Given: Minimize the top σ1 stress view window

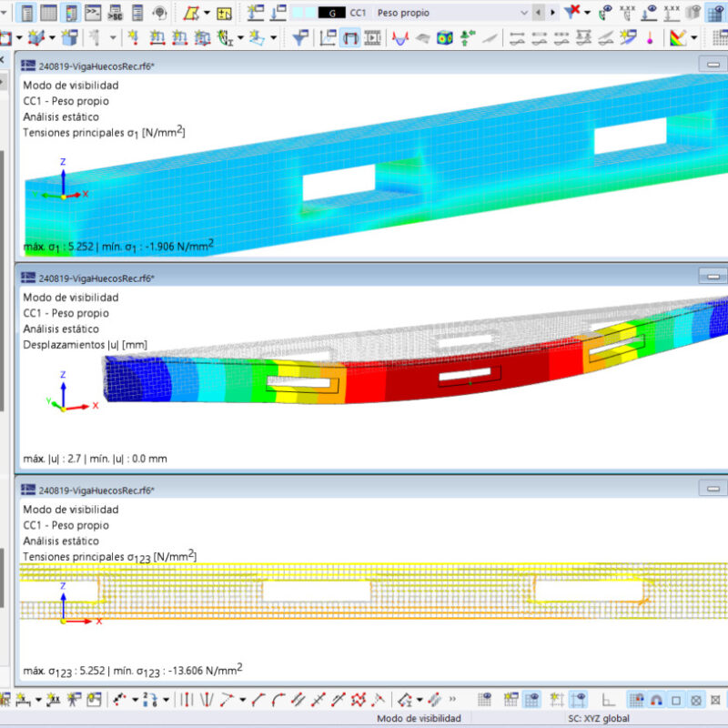Looking at the screenshot, I should pos(713,65).
